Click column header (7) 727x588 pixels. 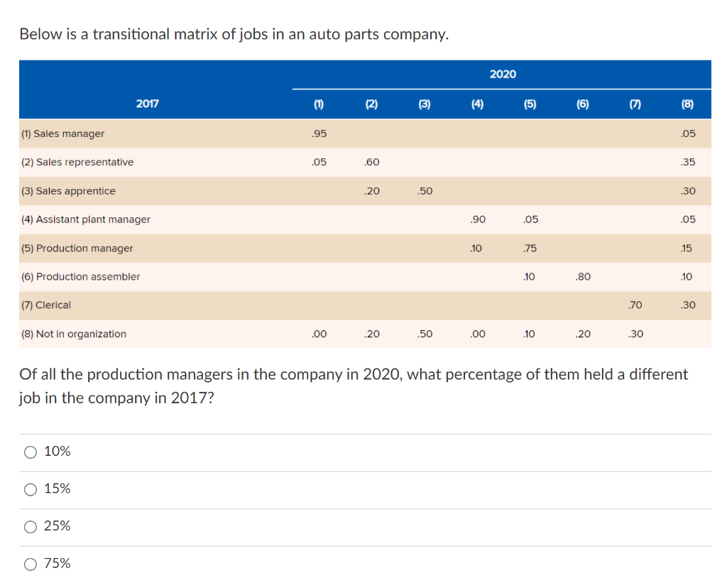click(635, 104)
